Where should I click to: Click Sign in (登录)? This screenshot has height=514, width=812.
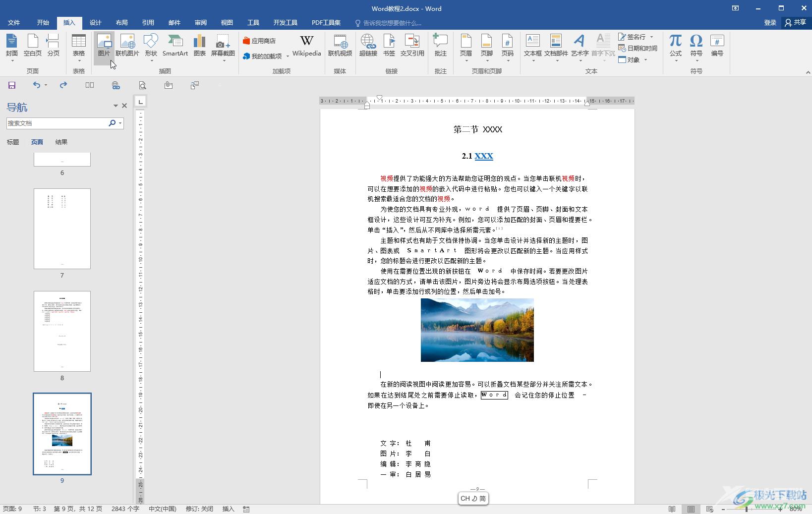[x=770, y=23]
